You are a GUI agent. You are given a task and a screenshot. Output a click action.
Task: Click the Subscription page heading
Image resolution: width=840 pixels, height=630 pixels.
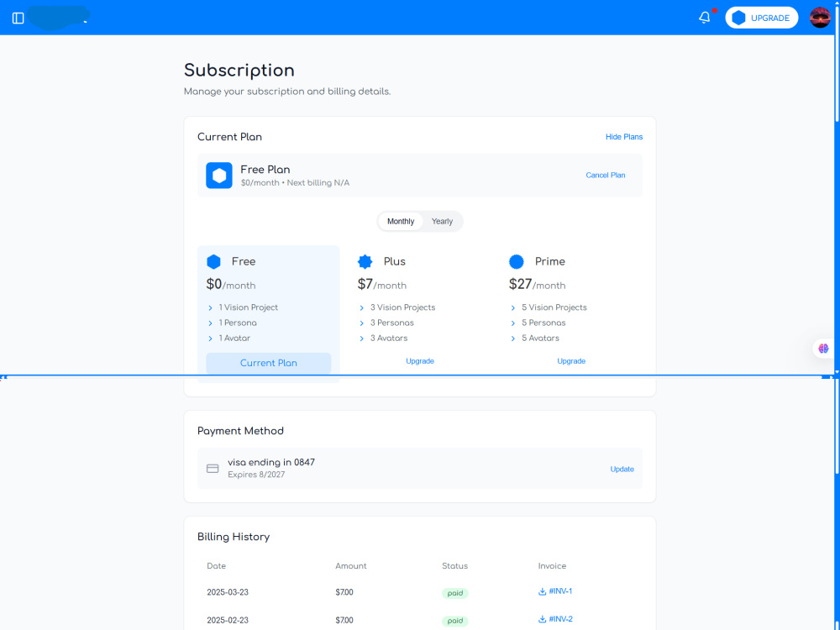[x=239, y=71]
